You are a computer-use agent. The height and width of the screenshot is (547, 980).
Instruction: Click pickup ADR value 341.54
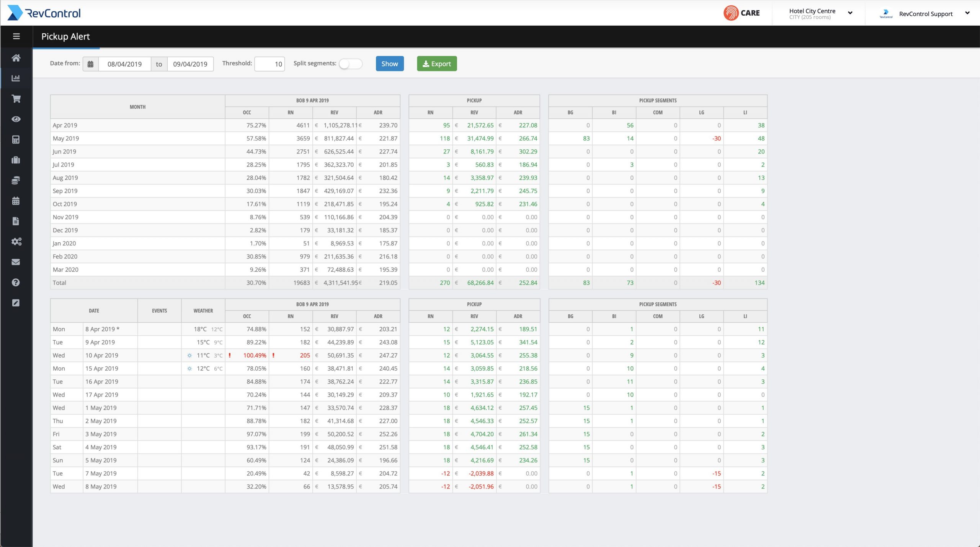528,342
